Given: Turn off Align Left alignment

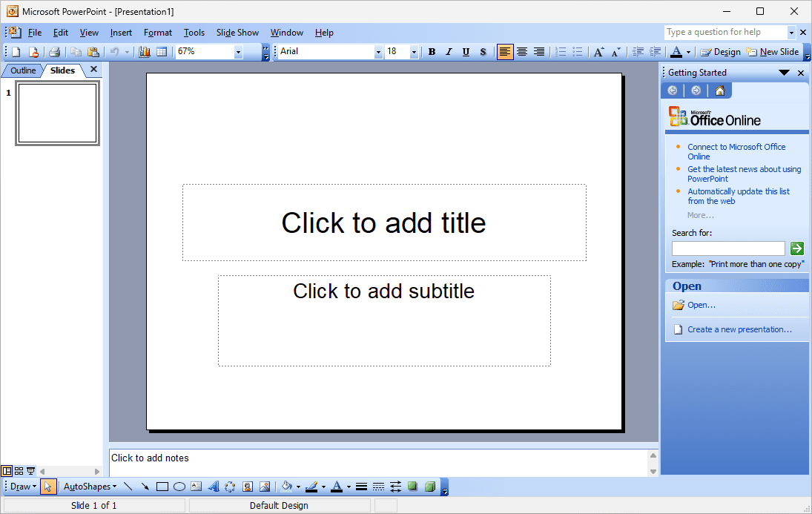Looking at the screenshot, I should pyautogui.click(x=505, y=52).
